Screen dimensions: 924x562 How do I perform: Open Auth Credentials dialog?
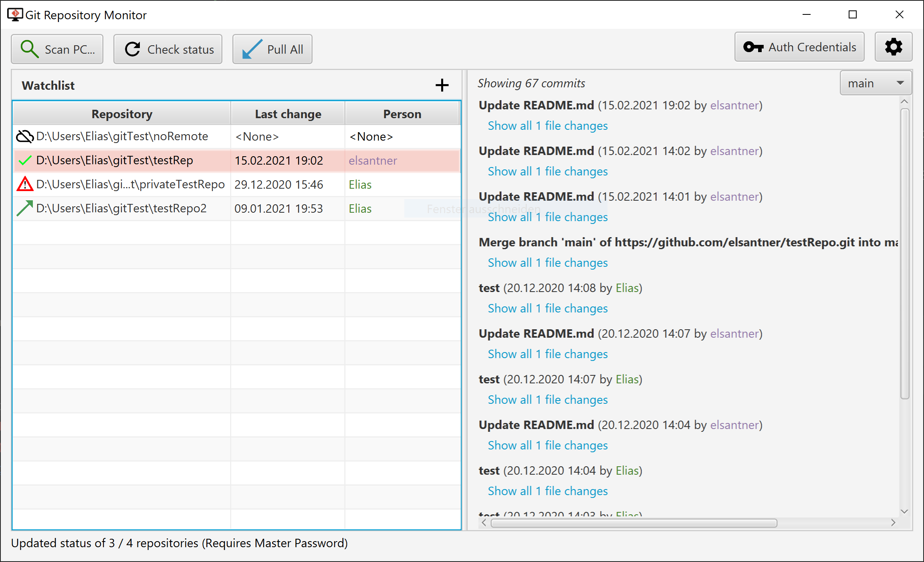pos(799,47)
